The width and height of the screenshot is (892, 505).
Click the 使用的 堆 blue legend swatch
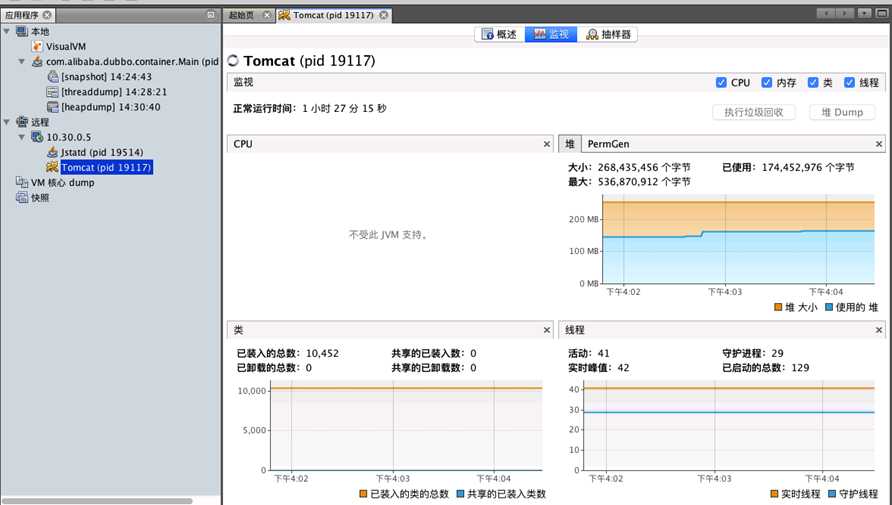point(829,307)
